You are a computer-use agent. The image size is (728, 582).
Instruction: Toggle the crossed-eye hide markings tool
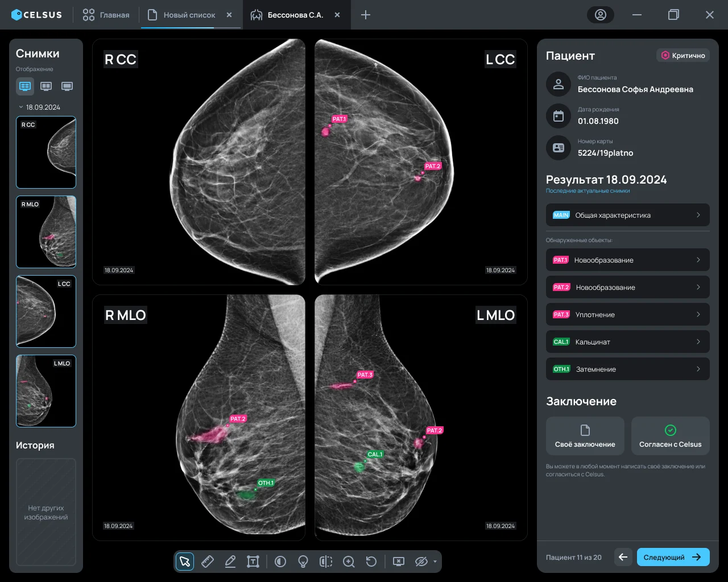[x=421, y=562]
